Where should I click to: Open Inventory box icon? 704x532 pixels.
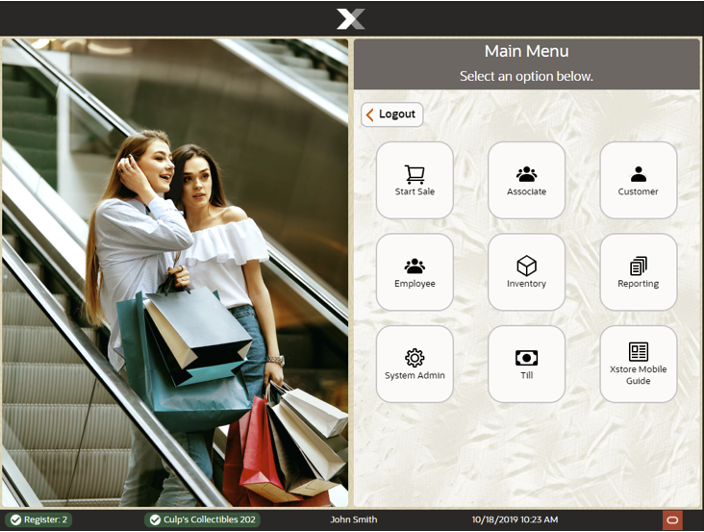tap(526, 266)
